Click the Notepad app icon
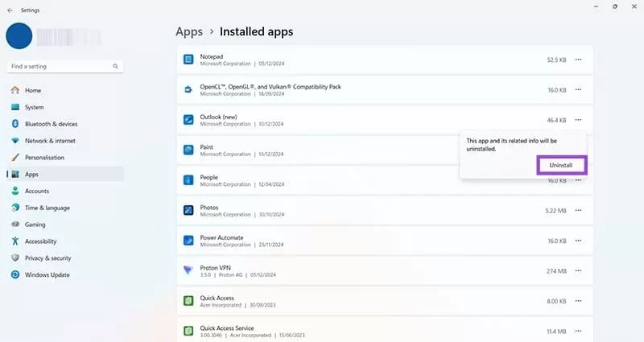The width and height of the screenshot is (644, 342). 188,60
